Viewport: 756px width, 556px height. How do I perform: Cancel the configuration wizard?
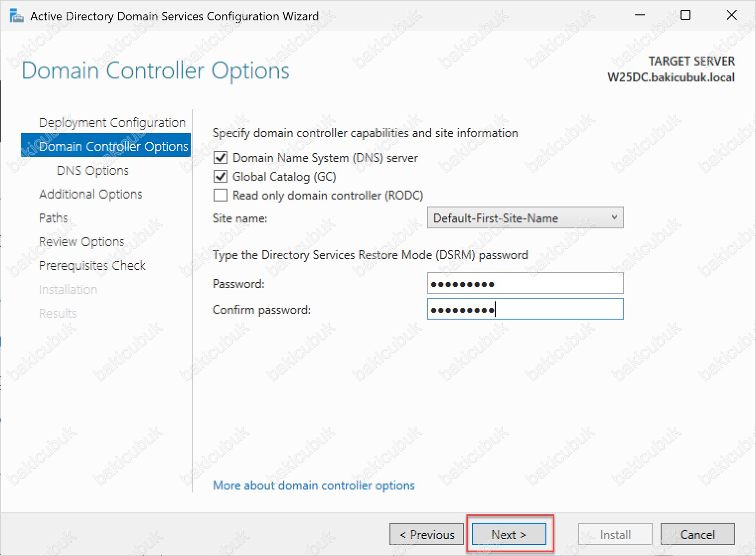[x=697, y=535]
